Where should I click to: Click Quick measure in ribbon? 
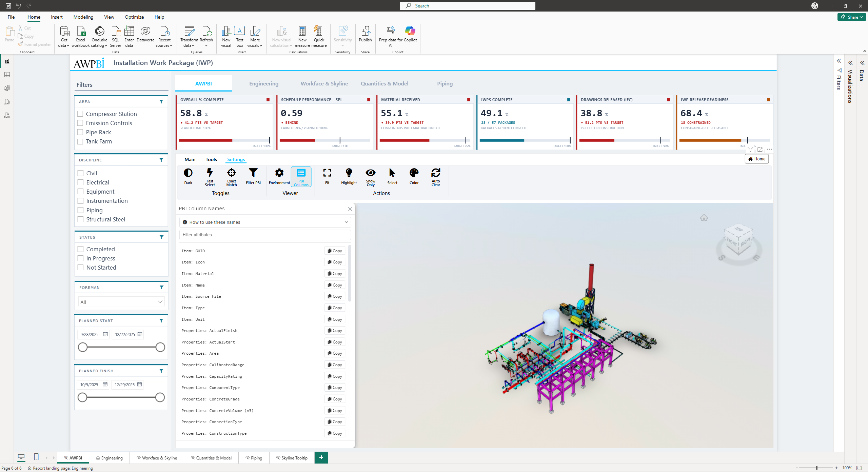click(319, 37)
